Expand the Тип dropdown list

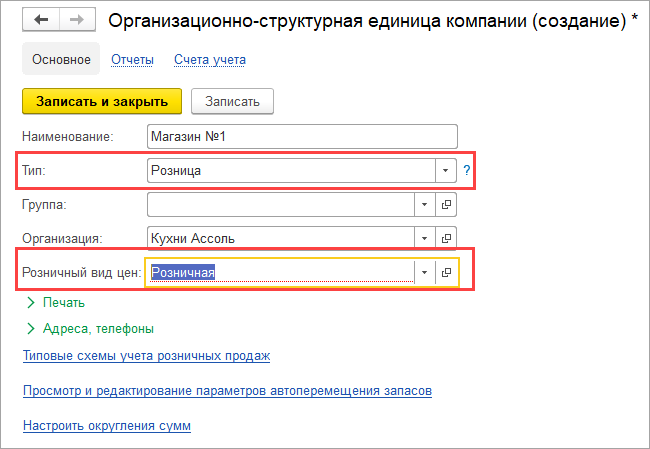pos(446,171)
